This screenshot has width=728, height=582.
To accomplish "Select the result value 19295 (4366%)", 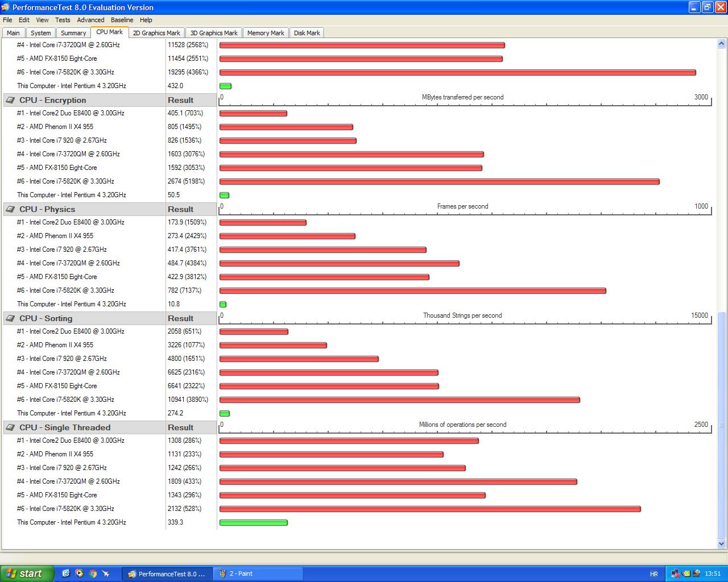I will tap(188, 72).
